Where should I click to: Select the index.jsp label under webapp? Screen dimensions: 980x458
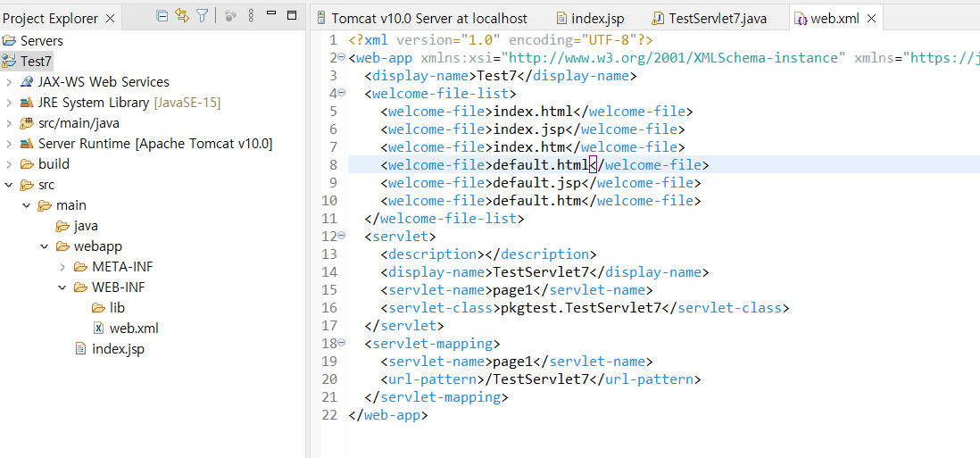(x=118, y=349)
